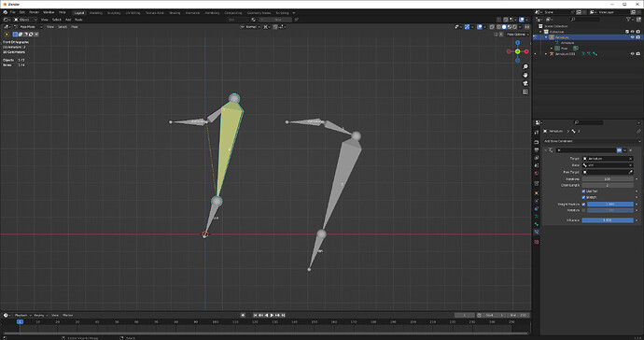Open the Tool properties tab icon
Image resolution: width=644 pixels, height=340 pixels.
(x=537, y=133)
